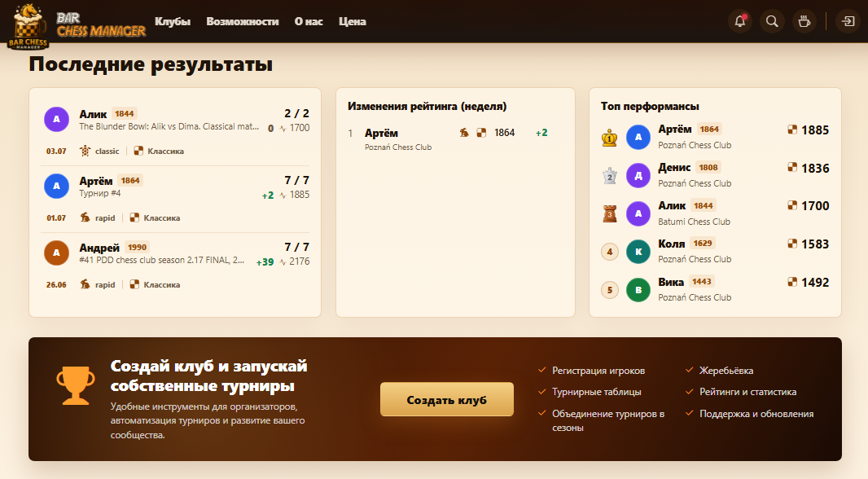The width and height of the screenshot is (868, 479).
Task: Click the +39 rating change value
Action: tap(265, 262)
